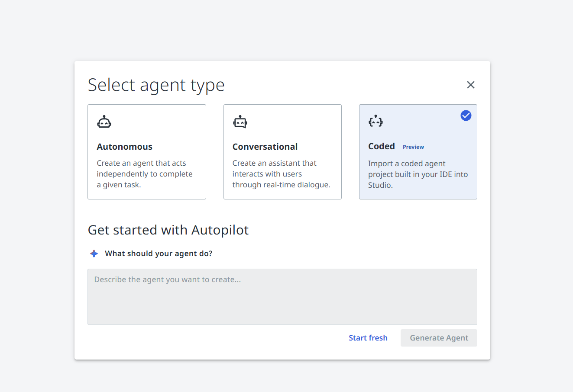This screenshot has height=392, width=573.
Task: Select the Autonomous card title
Action: (125, 147)
